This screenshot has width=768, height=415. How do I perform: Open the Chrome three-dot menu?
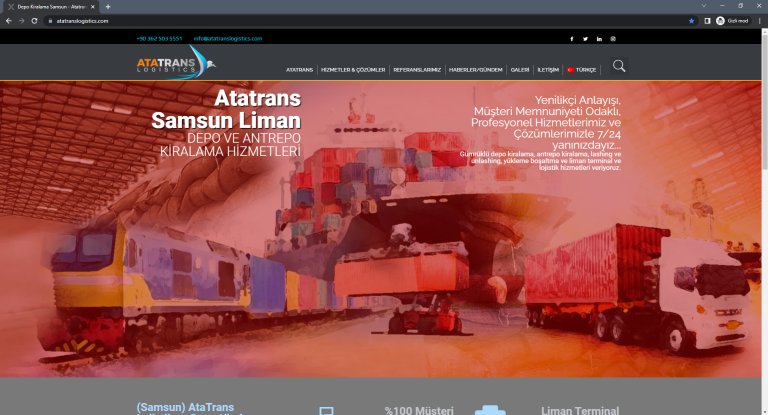pyautogui.click(x=760, y=21)
